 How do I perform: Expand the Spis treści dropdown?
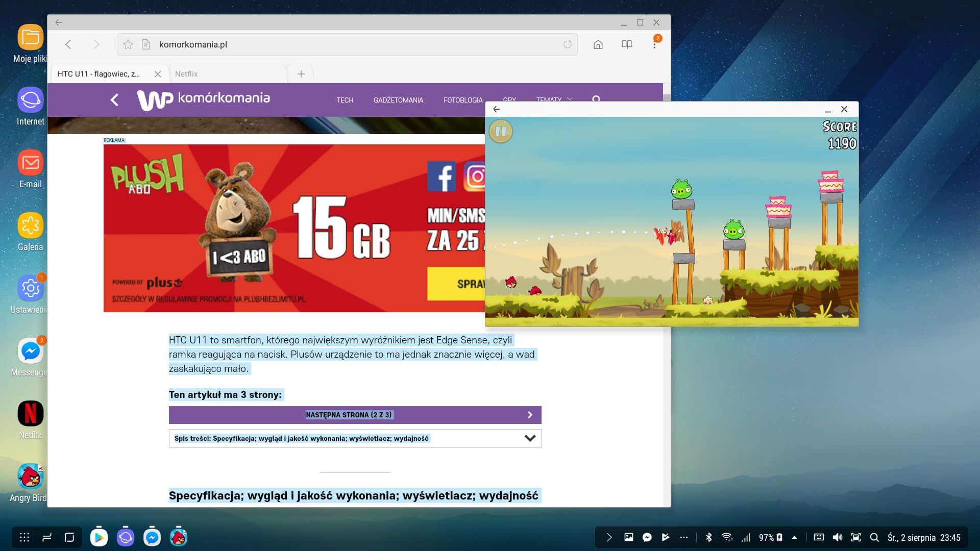pos(355,438)
